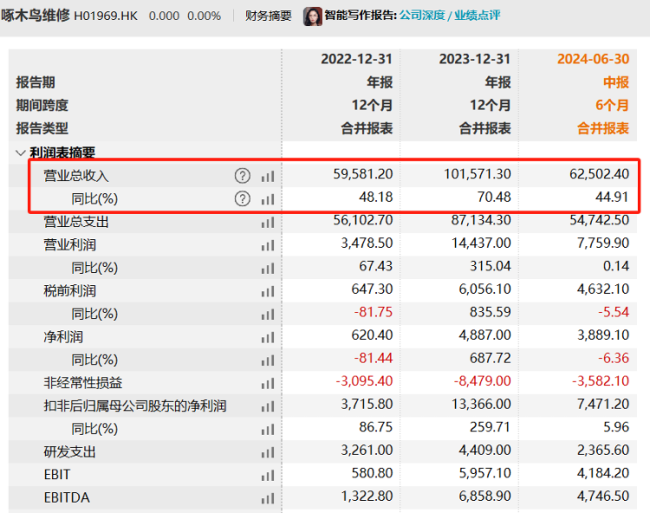650x513 pixels.
Task: Click the chart icon for 扣非后归属母公司股东的净利润
Action: click(x=267, y=406)
